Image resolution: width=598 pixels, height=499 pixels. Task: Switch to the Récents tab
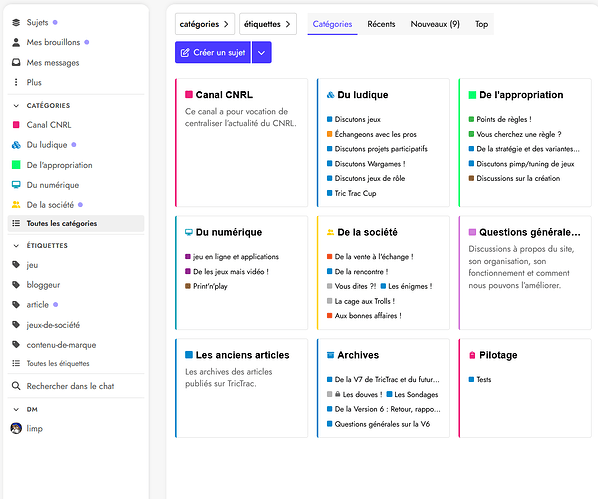pyautogui.click(x=381, y=24)
